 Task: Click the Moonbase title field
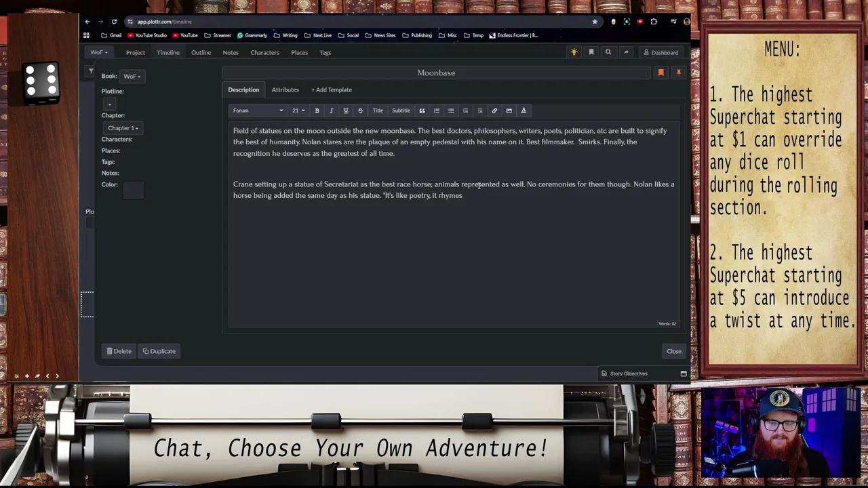[x=436, y=73]
